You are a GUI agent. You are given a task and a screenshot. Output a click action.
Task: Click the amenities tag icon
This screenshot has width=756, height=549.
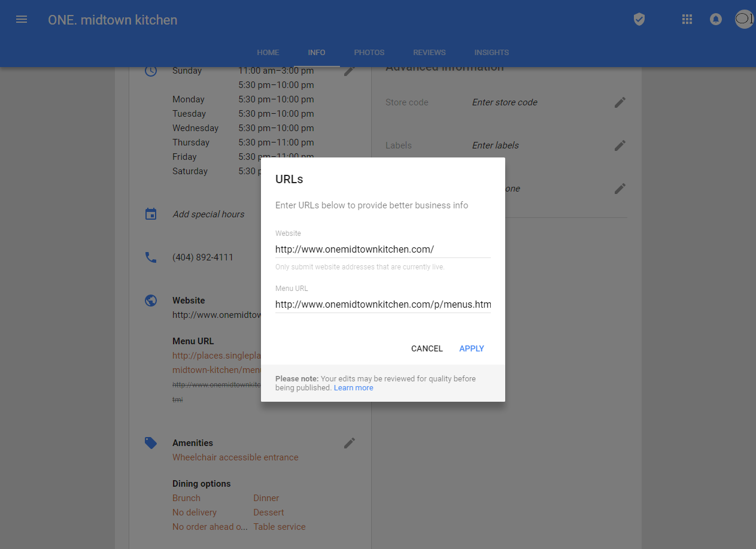coord(151,443)
